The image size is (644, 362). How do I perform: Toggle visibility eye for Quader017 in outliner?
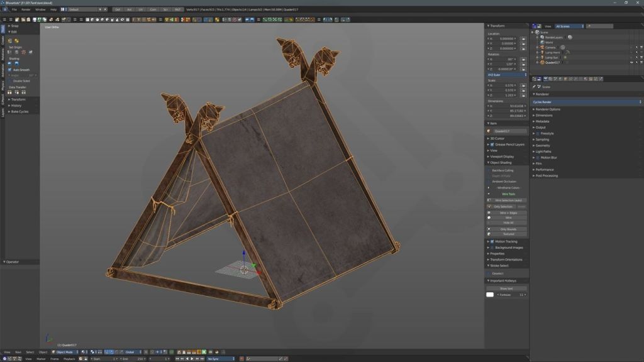pos(631,62)
